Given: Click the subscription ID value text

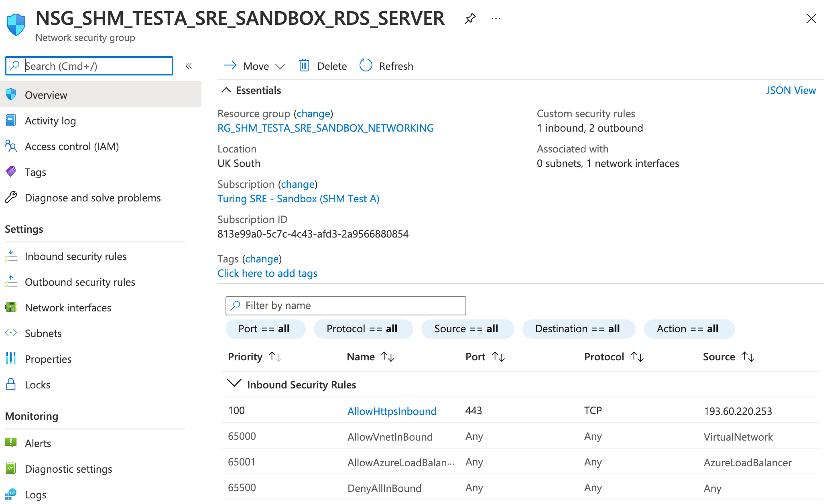Looking at the screenshot, I should click(x=313, y=234).
